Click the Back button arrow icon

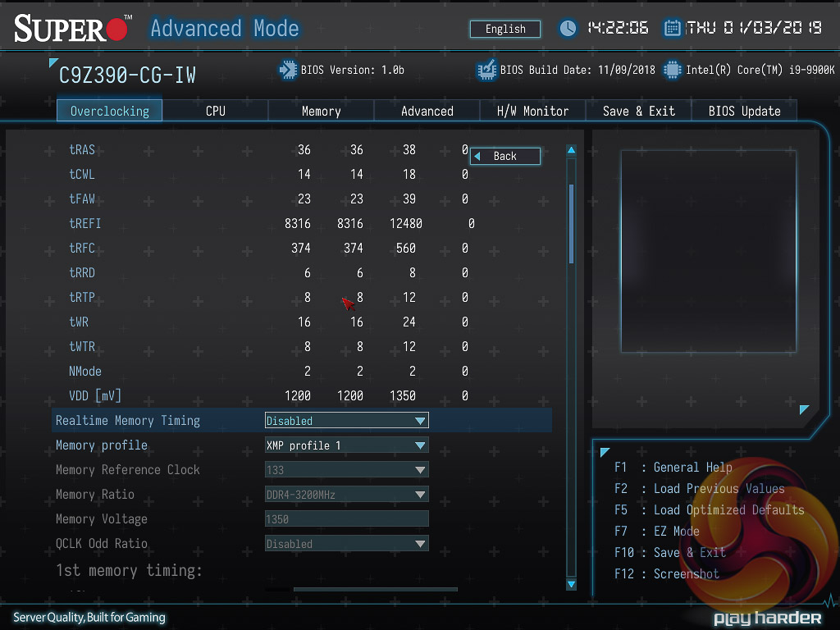click(x=477, y=157)
